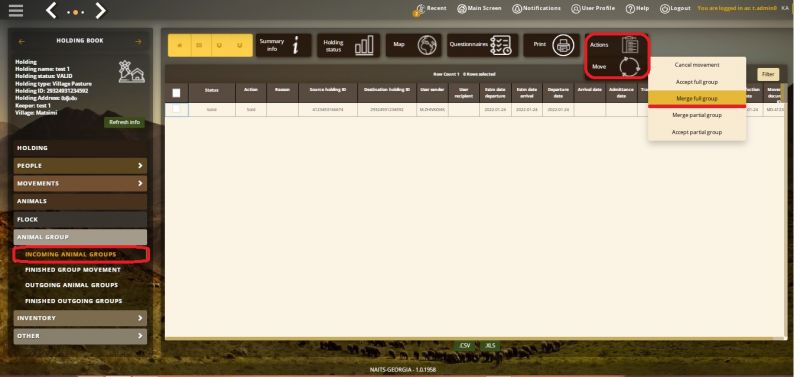800x377 pixels.
Task: Expand the Movements section
Action: pos(80,184)
